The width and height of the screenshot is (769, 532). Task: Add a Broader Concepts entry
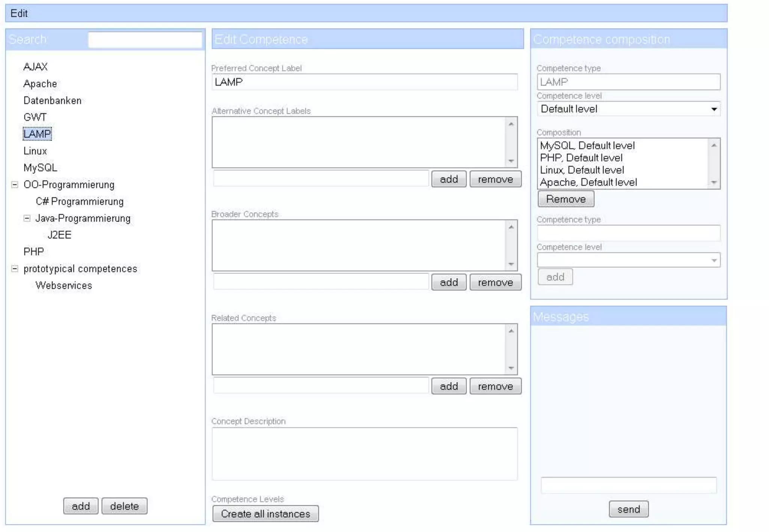pos(448,282)
